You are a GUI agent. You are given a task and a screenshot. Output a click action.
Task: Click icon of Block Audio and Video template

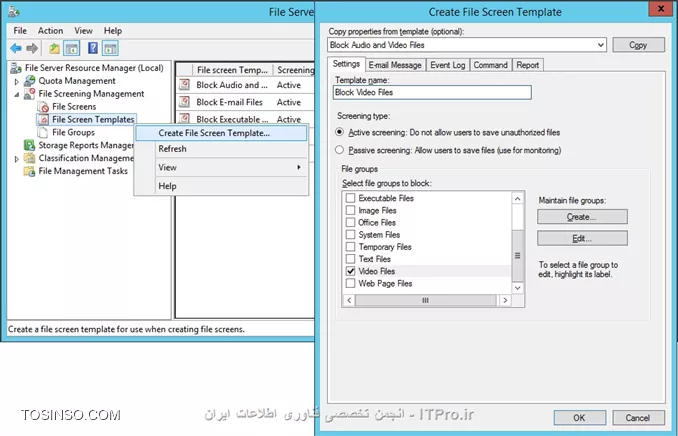tap(185, 84)
